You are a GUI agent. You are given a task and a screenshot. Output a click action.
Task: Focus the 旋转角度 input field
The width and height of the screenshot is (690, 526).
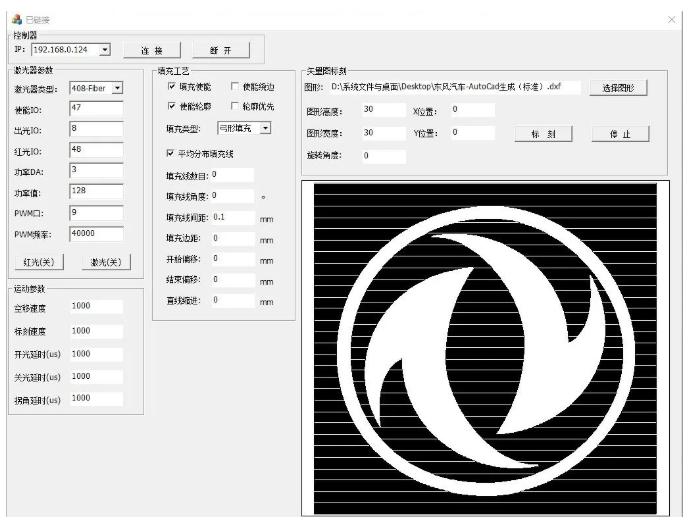(384, 156)
